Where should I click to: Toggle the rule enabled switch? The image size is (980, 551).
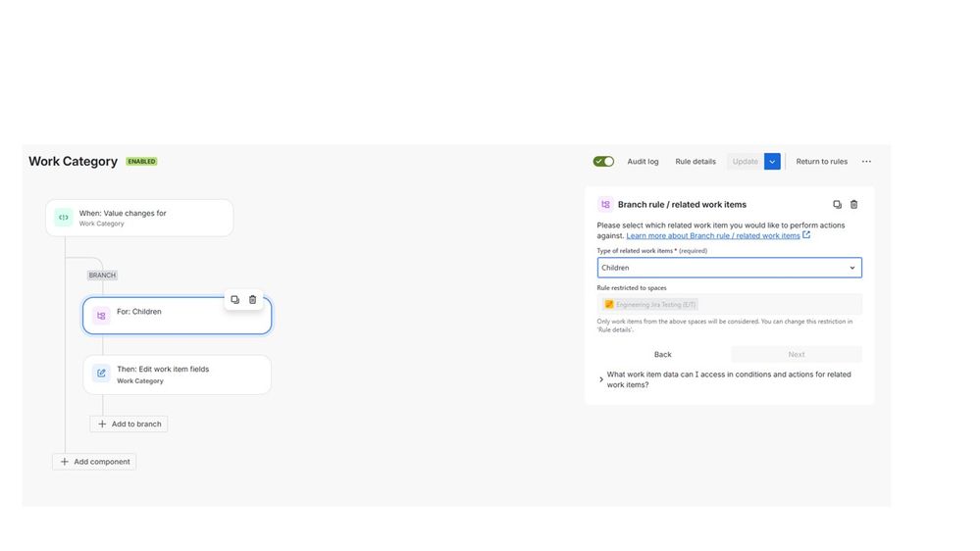603,161
